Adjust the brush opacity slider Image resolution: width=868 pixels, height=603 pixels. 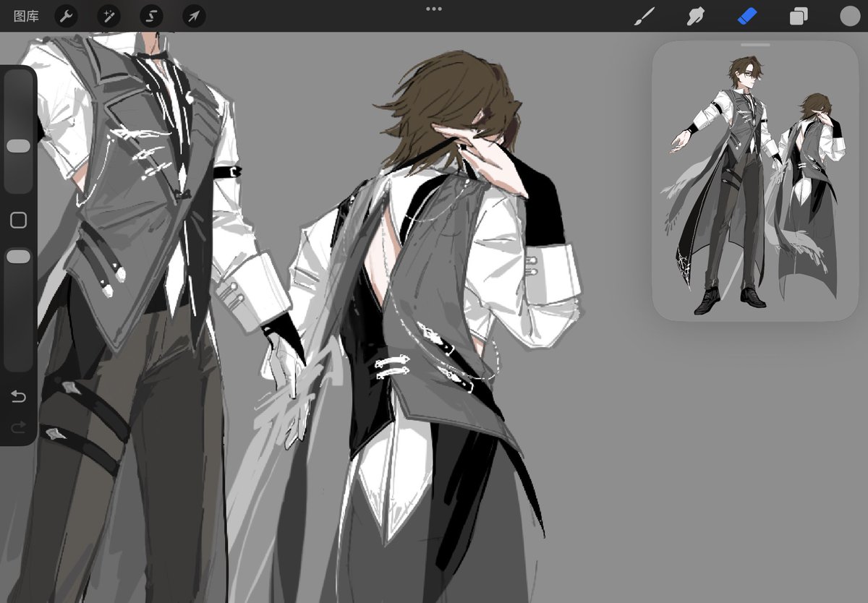(17, 255)
